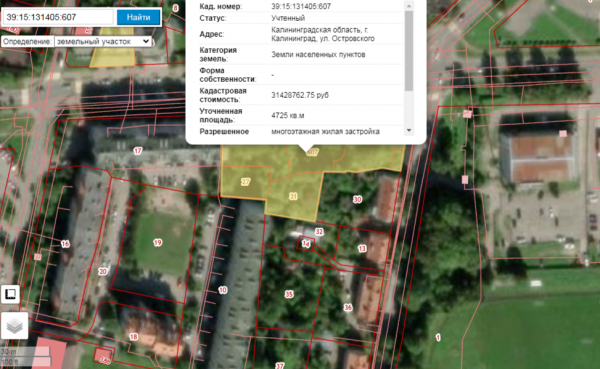Select parcel labeled 13 on map
Screen dimensions: 600x369
point(362,248)
